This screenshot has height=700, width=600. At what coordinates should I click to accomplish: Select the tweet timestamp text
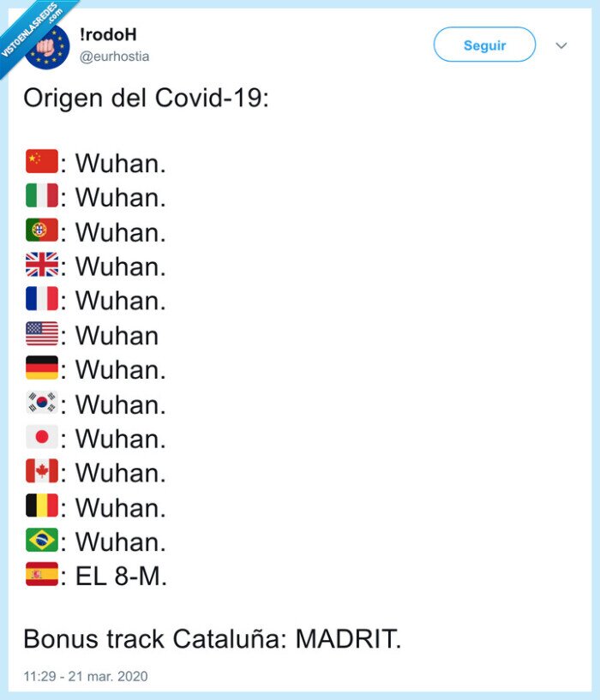pos(87,676)
